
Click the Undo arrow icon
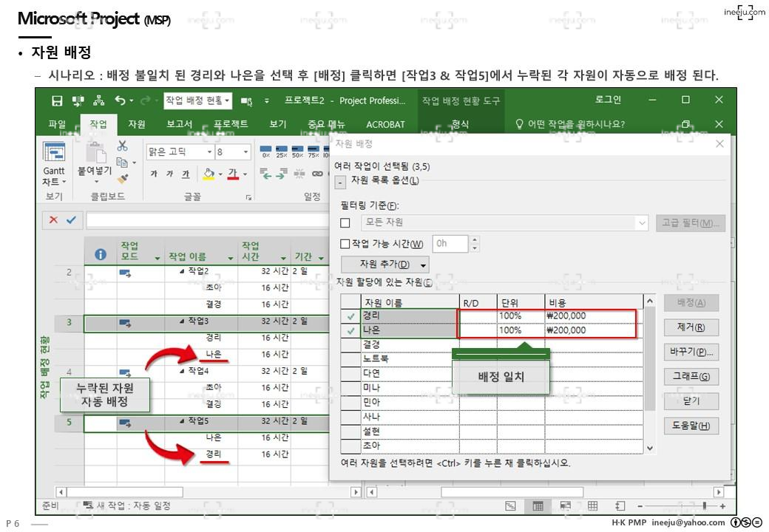(x=120, y=100)
